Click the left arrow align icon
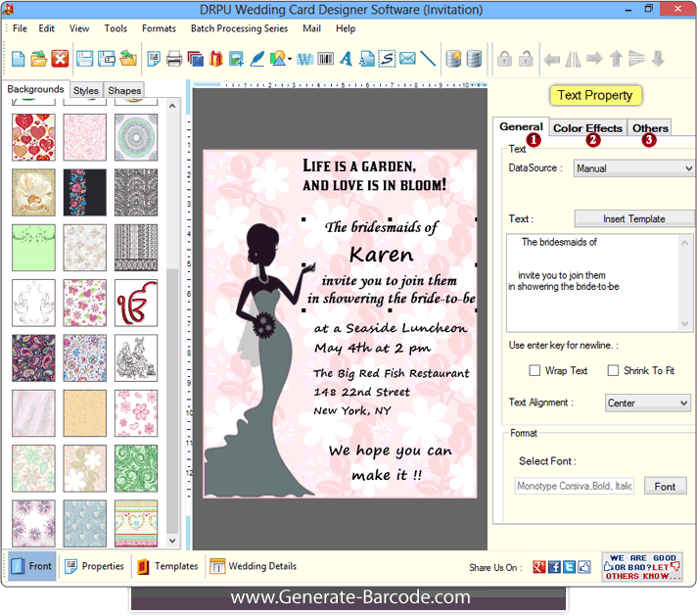 pyautogui.click(x=552, y=59)
